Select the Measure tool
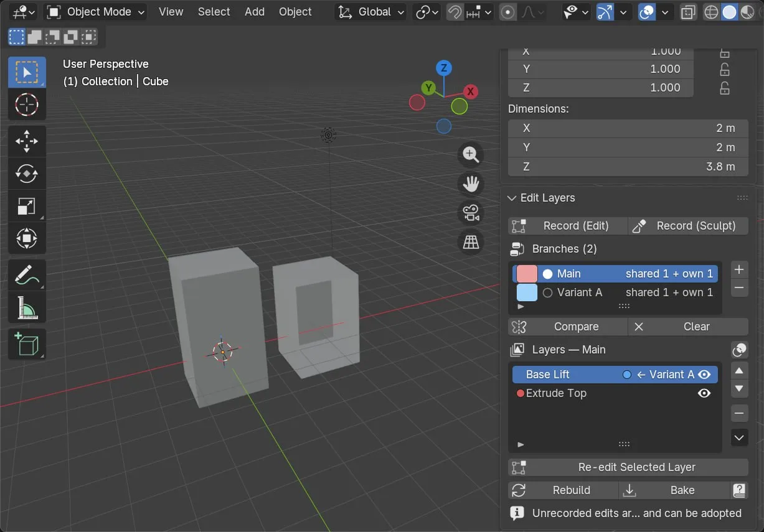Screen dimensions: 764x532 [27, 307]
